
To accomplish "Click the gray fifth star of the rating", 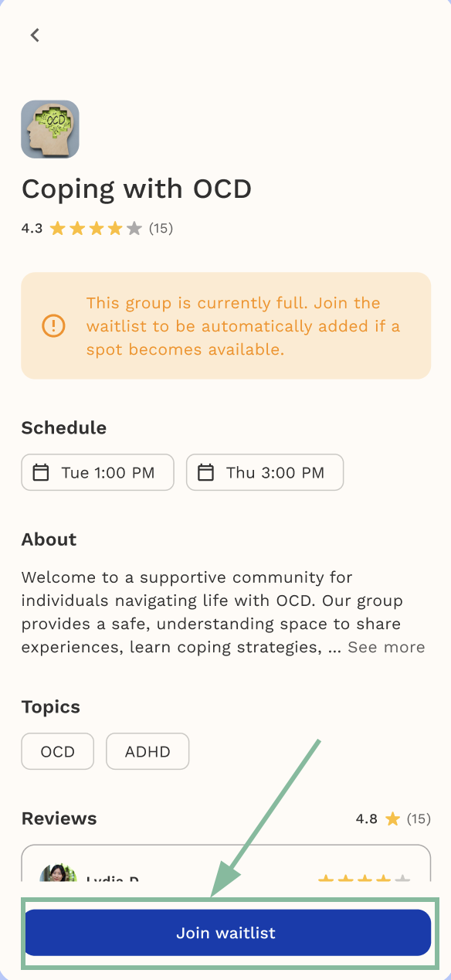I will pyautogui.click(x=134, y=228).
